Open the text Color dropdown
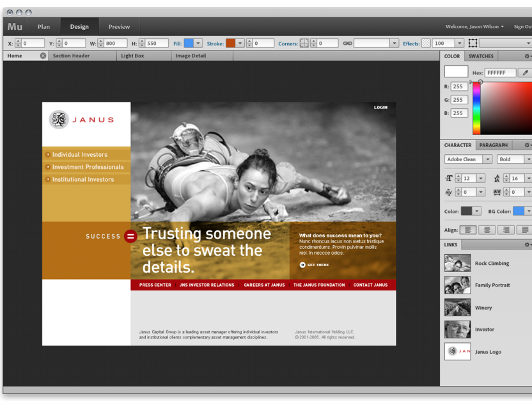The width and height of the screenshot is (532, 414). tap(477, 211)
